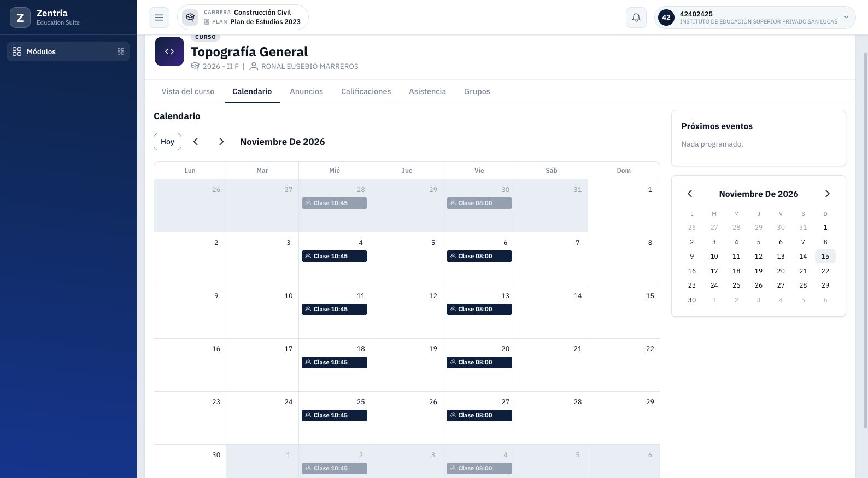
Task: Click the Topografía General course title
Action: (x=249, y=51)
